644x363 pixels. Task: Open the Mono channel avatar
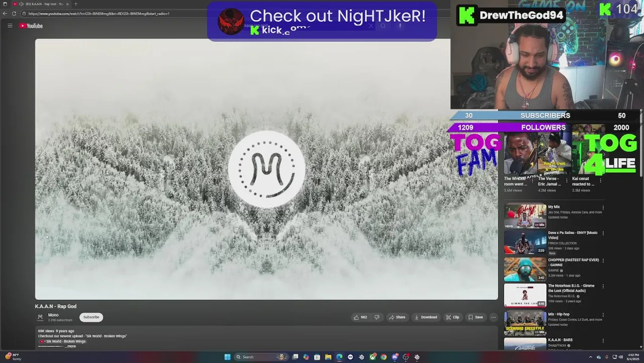tap(40, 317)
